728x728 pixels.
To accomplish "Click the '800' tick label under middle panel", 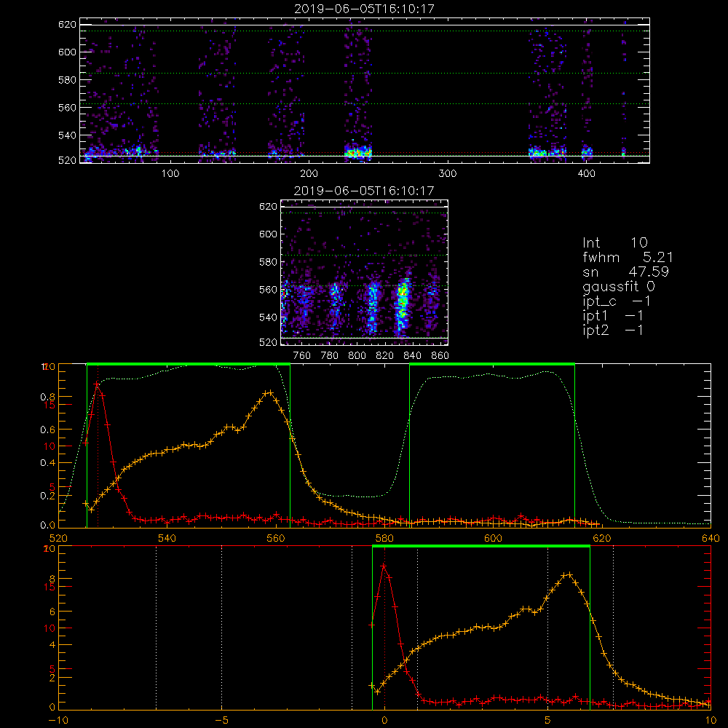I will click(357, 356).
